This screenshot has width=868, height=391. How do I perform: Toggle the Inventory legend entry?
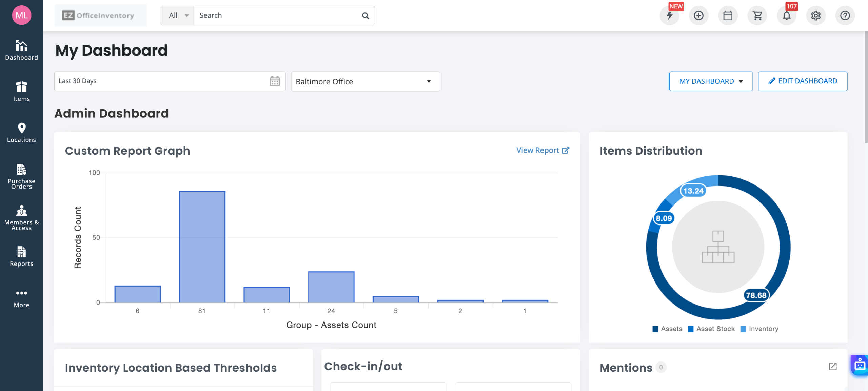click(759, 329)
